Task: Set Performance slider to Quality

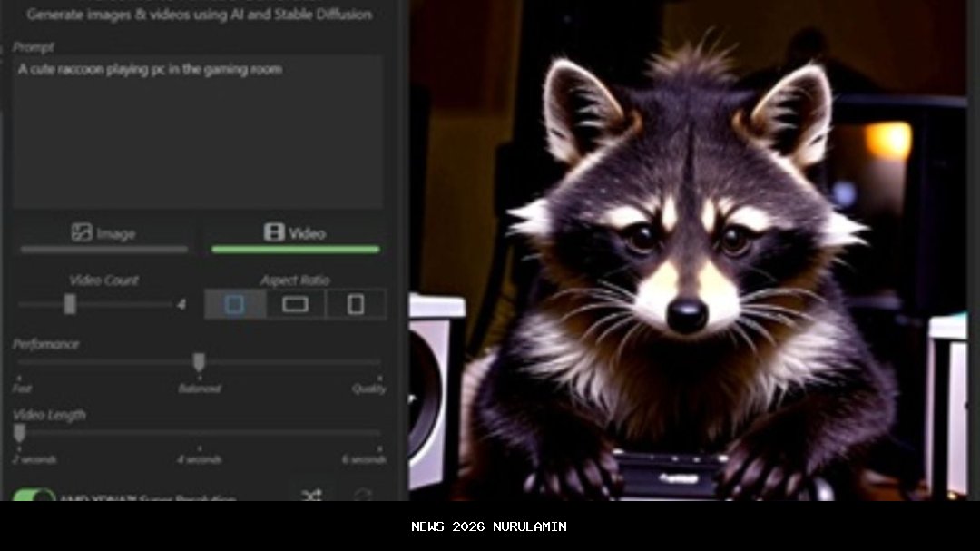Action: [x=378, y=362]
